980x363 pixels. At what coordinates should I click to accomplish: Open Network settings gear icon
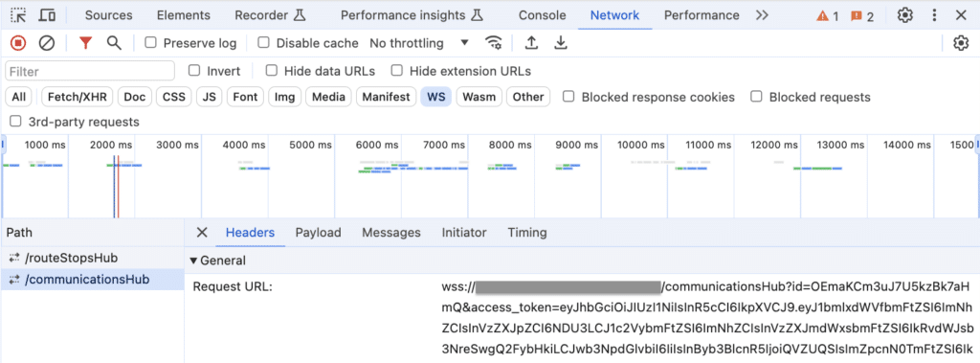[x=961, y=43]
